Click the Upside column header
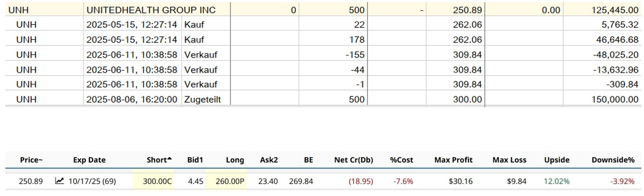The height and width of the screenshot is (196, 644). point(557,160)
